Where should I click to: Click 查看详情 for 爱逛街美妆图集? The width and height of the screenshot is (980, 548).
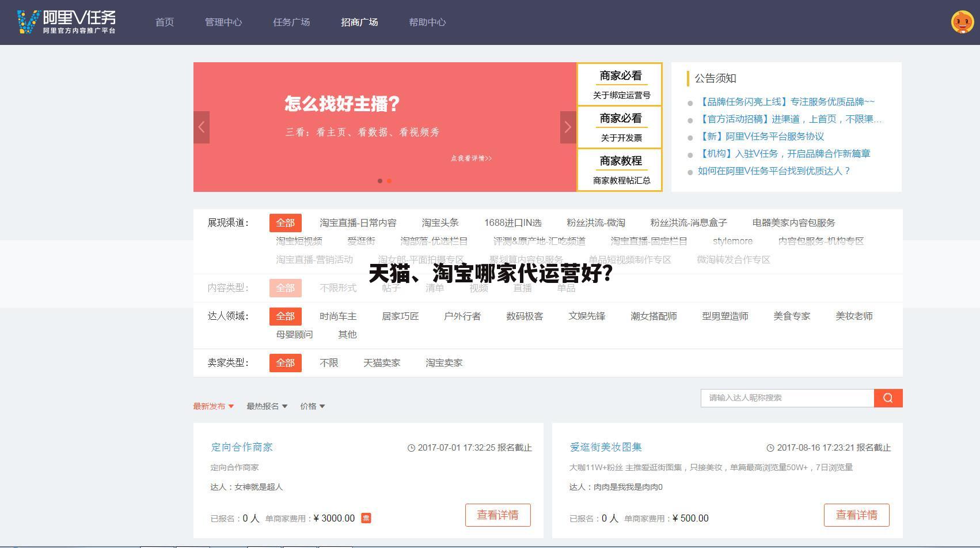[x=856, y=515]
